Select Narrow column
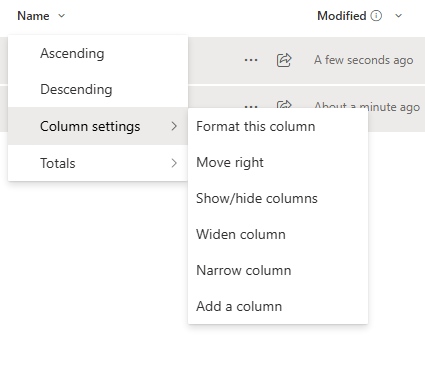Image resolution: width=425 pixels, height=388 pixels. pos(278,270)
